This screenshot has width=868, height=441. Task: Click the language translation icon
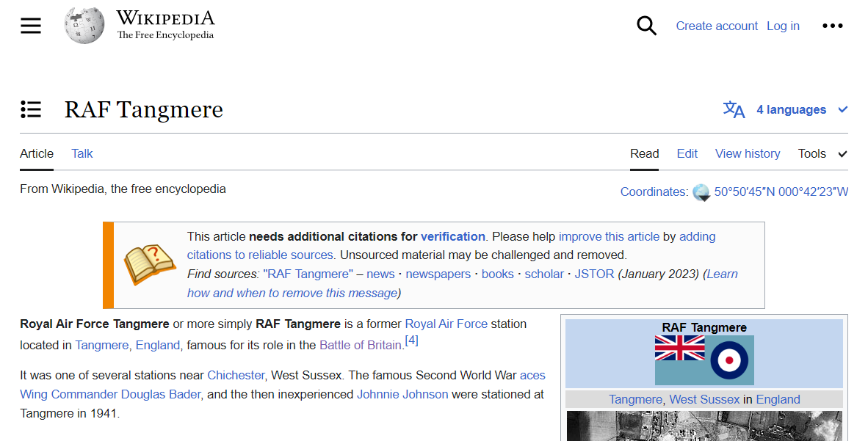(x=734, y=109)
